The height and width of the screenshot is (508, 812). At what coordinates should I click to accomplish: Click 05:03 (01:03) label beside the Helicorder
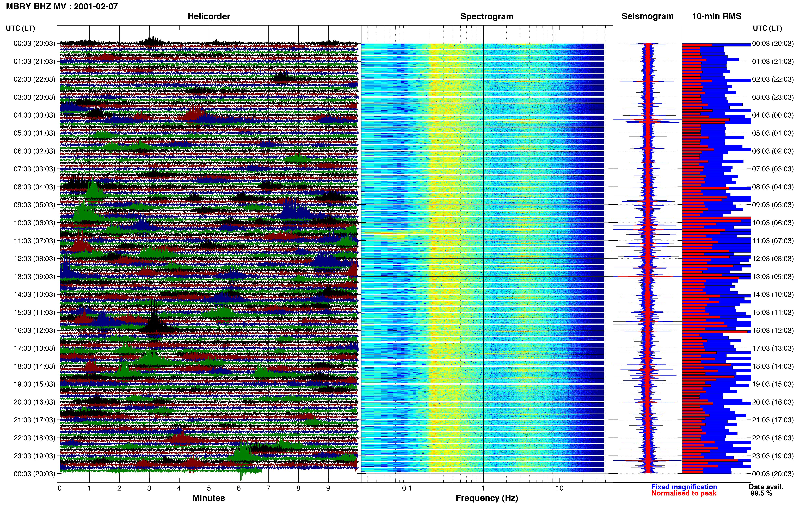click(x=34, y=133)
